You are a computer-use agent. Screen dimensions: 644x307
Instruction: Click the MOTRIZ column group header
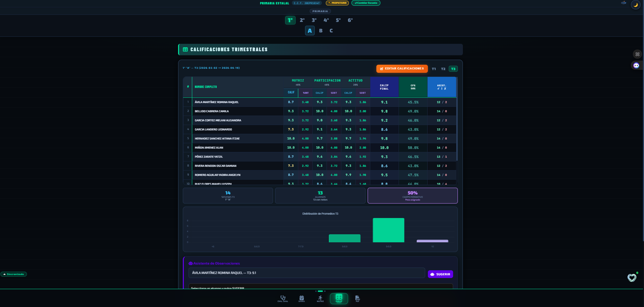point(298,82)
